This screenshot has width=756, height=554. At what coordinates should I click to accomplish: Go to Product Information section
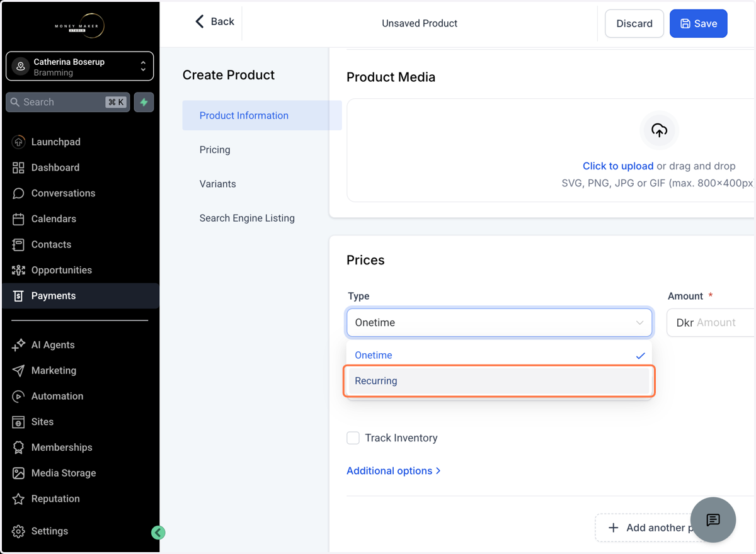coord(262,115)
